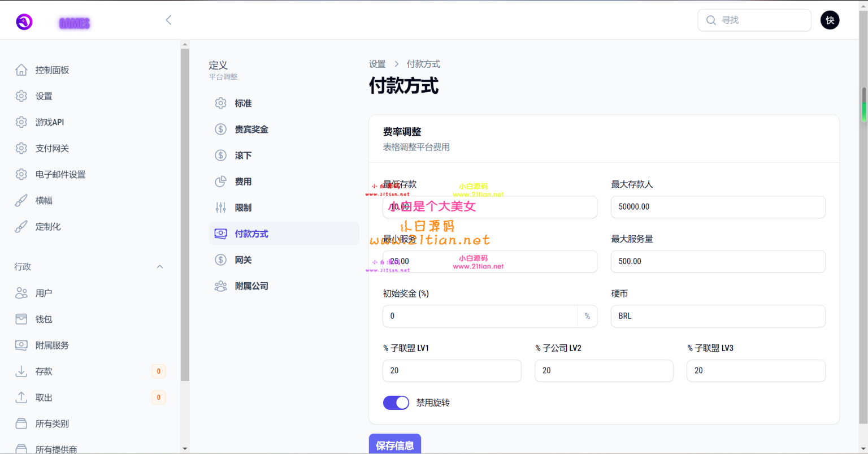868x454 pixels.
Task: Click the home icon beside 控制面板
Action: 21,70
